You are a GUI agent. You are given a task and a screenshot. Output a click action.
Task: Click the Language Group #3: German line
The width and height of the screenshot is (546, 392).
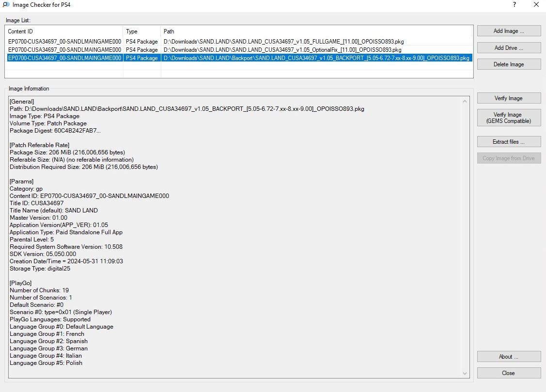point(49,348)
